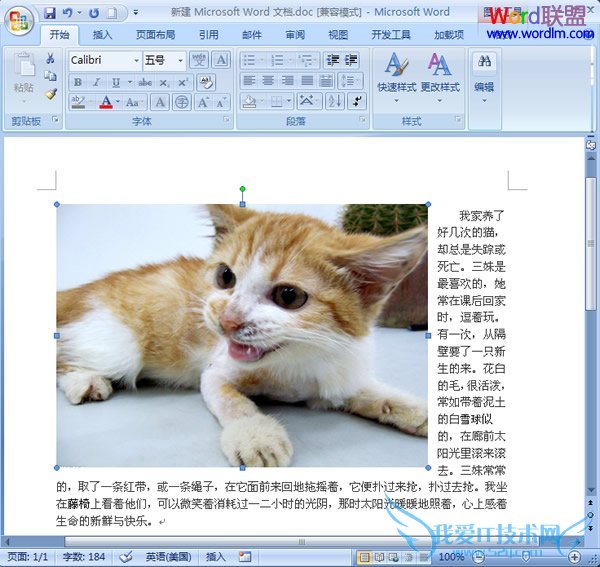Expand the font color dropdown arrow
Image resolution: width=600 pixels, height=567 pixels.
pyautogui.click(x=118, y=102)
